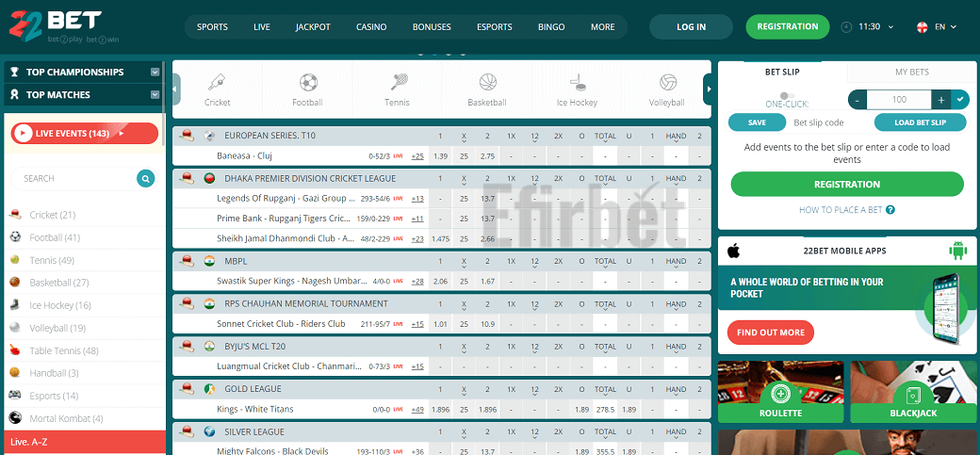This screenshot has height=455, width=980.
Task: Switch to the MY BETS tab
Action: (912, 72)
